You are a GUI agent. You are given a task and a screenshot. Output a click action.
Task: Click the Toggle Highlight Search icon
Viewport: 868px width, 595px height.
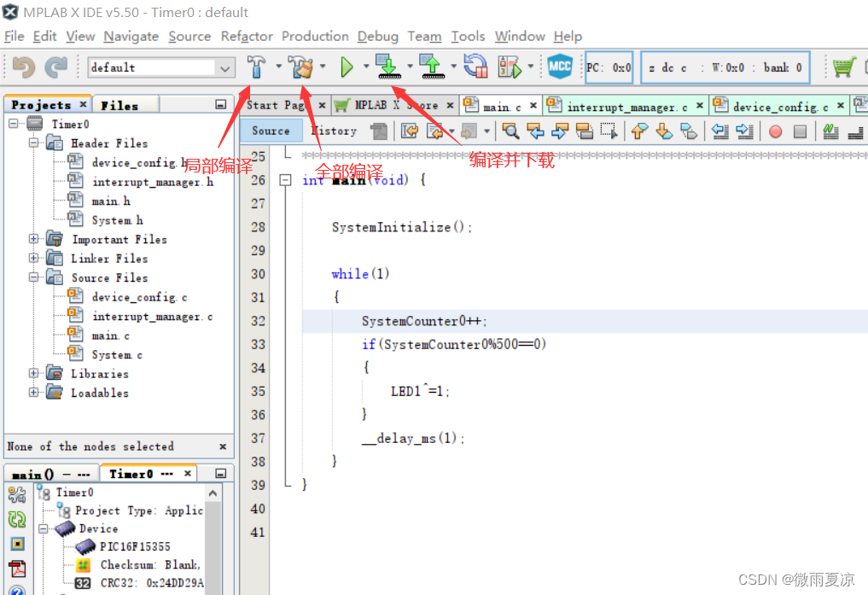[585, 131]
